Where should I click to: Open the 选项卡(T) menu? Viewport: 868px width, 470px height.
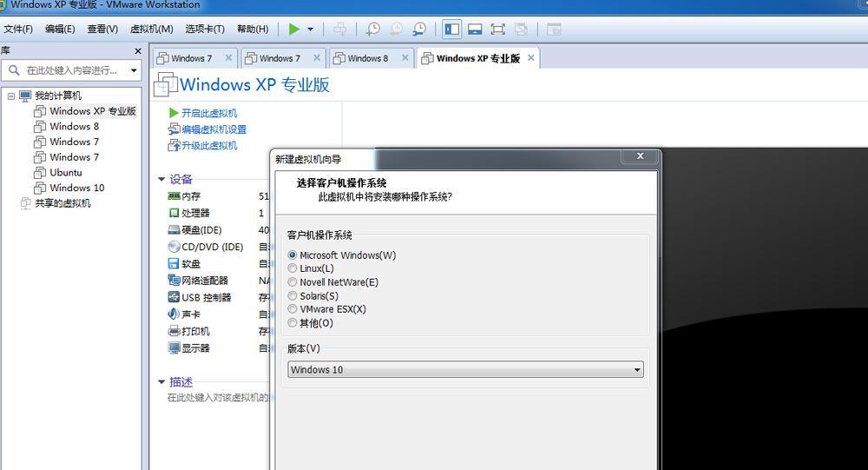point(205,29)
